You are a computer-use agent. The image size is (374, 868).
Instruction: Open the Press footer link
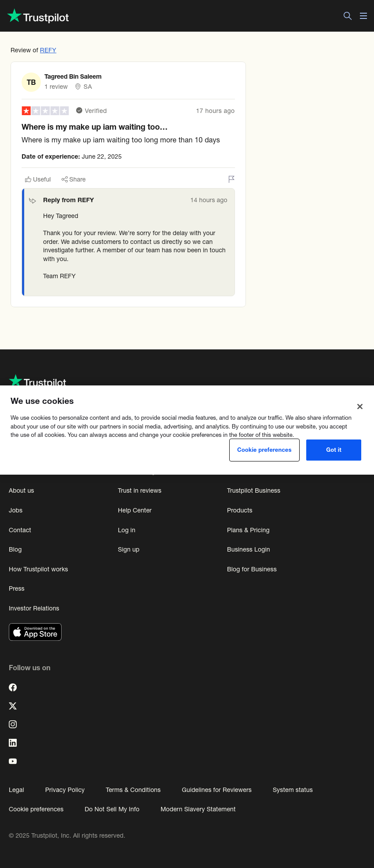[17, 588]
